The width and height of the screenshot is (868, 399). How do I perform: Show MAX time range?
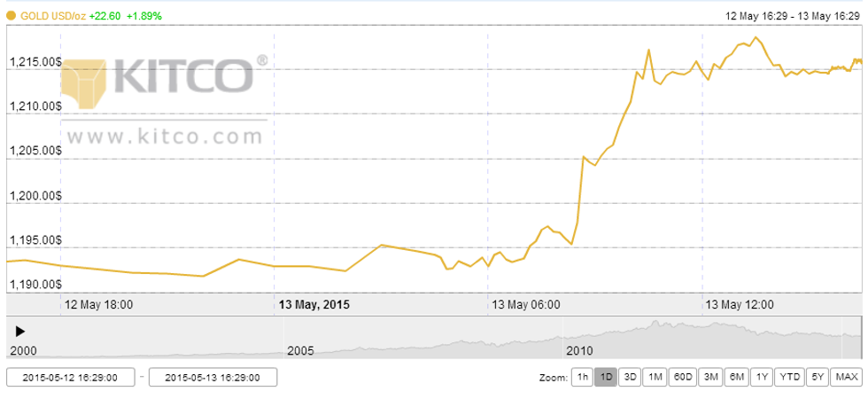pyautogui.click(x=846, y=377)
